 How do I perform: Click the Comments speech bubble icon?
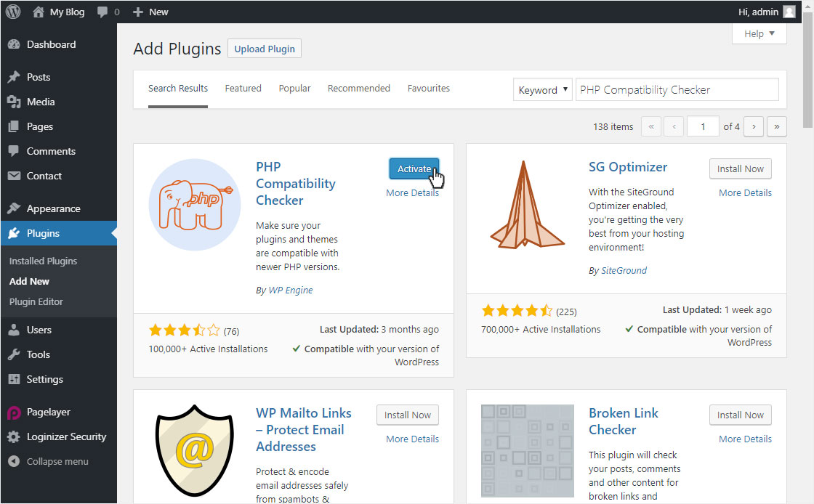[x=14, y=151]
